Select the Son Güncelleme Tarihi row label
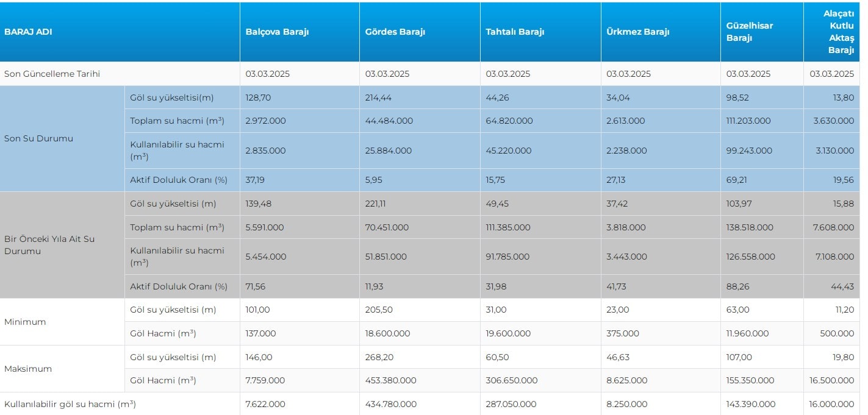 click(52, 74)
